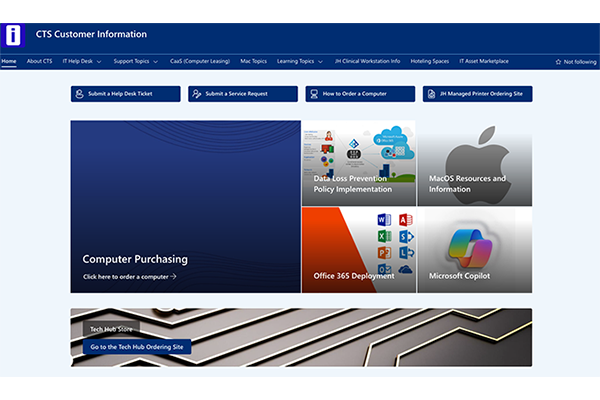600x400 pixels.
Task: Open JH Clinical Workstation Info
Action: click(367, 61)
